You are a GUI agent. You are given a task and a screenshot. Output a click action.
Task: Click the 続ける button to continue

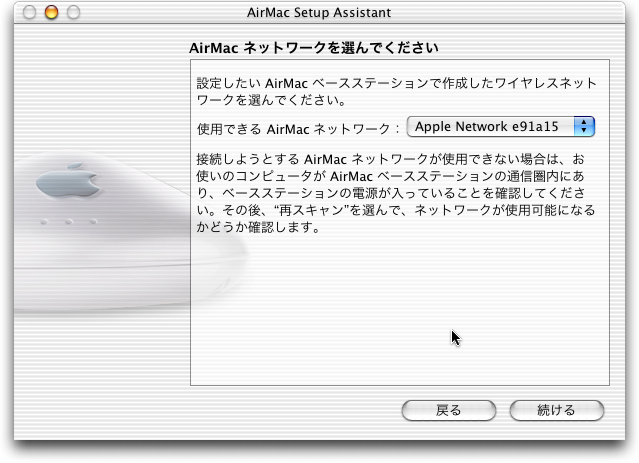tap(557, 410)
